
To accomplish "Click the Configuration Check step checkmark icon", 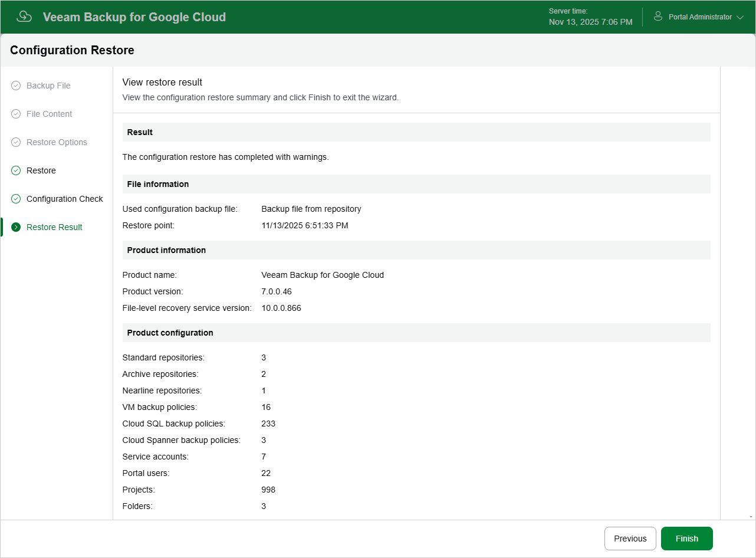I will (16, 199).
